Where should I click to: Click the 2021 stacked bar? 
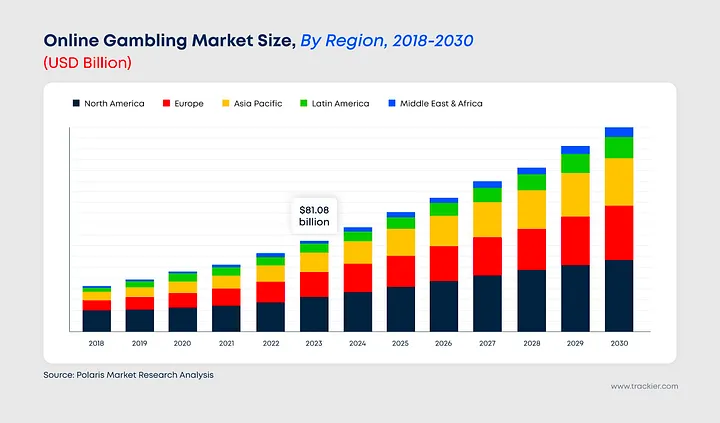click(x=226, y=298)
